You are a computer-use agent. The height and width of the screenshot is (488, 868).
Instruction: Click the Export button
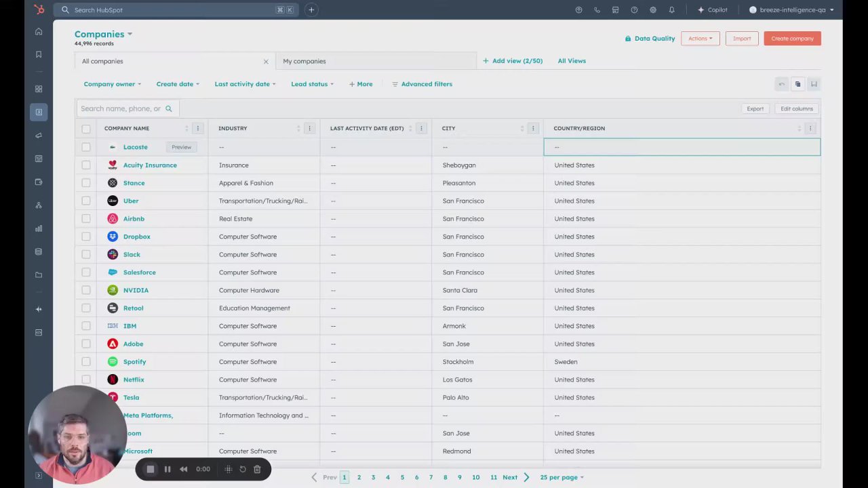(755, 108)
